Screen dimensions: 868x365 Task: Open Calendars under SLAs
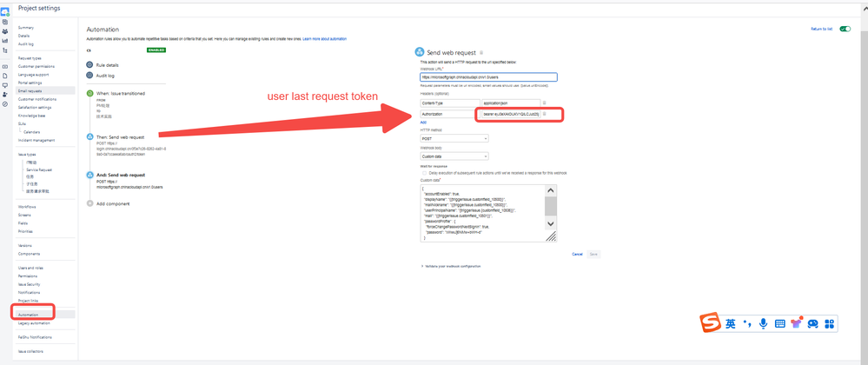tap(30, 132)
